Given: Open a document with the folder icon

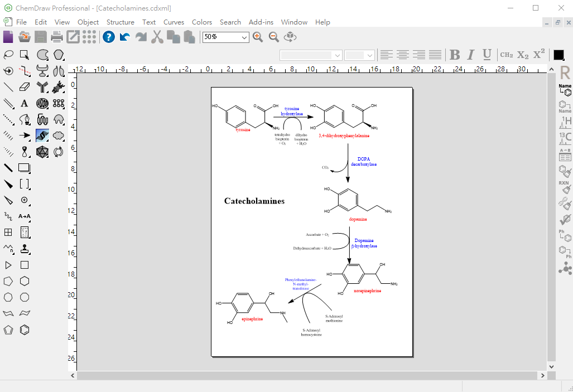Looking at the screenshot, I should pos(25,37).
